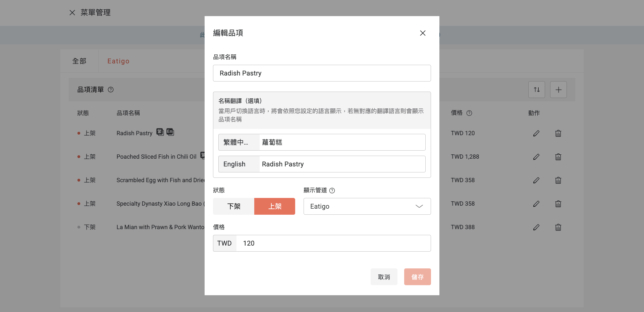Click the 儲存 save button
The width and height of the screenshot is (644, 312).
coord(417,277)
